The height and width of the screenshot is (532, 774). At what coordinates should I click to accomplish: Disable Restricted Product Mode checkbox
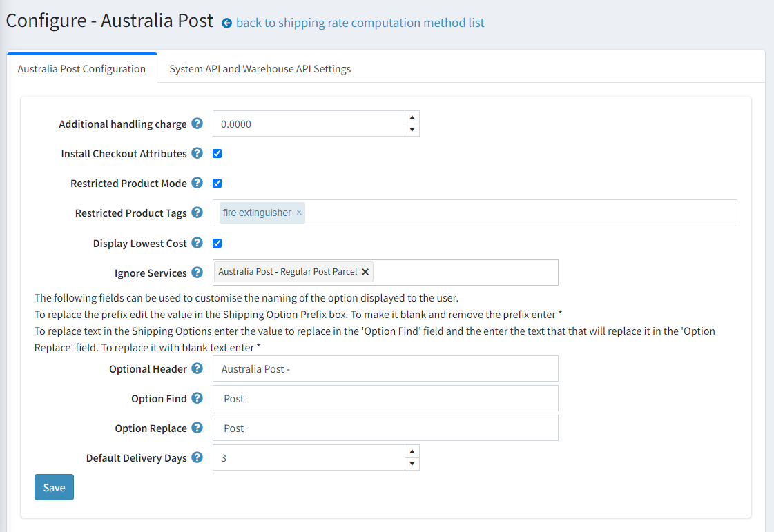click(x=217, y=183)
